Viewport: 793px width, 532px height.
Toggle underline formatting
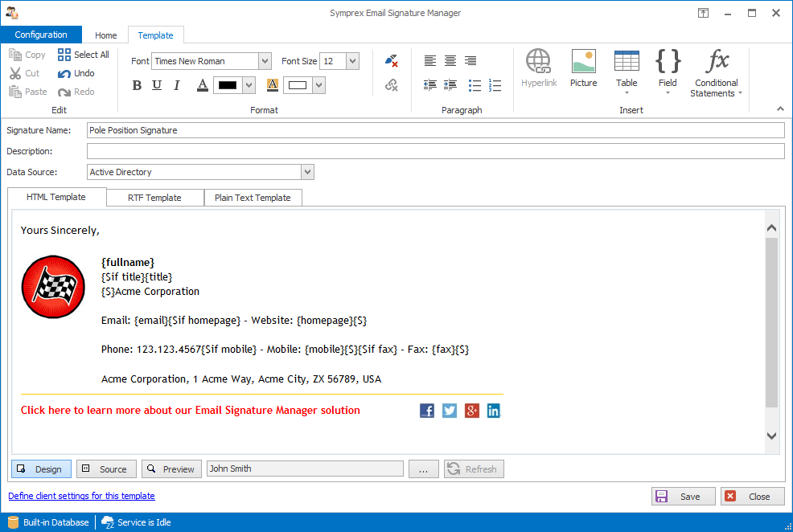coord(157,85)
